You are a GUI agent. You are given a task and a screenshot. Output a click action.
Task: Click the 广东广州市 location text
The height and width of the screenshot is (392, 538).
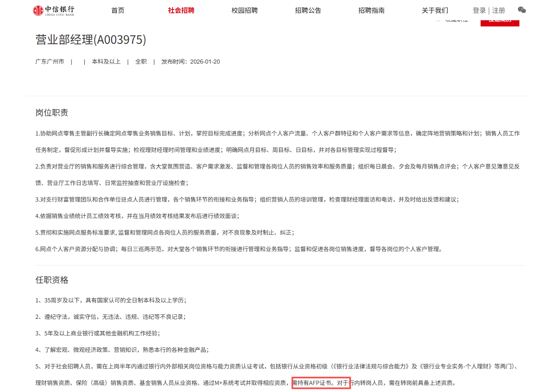(50, 62)
